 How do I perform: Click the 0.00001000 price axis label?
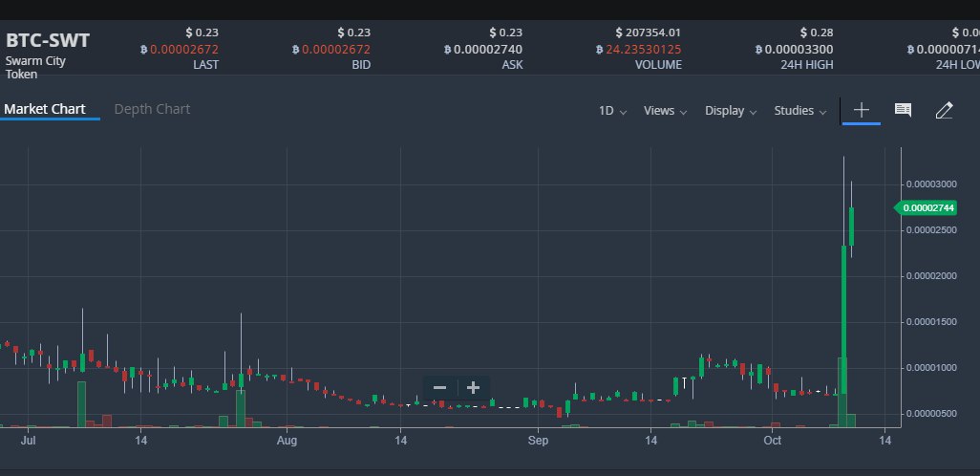931,367
